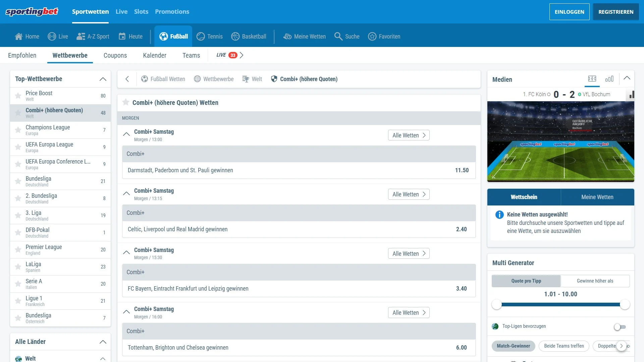The height and width of the screenshot is (362, 644).
Task: Switch to Meine Wetten betslip tab
Action: [597, 197]
